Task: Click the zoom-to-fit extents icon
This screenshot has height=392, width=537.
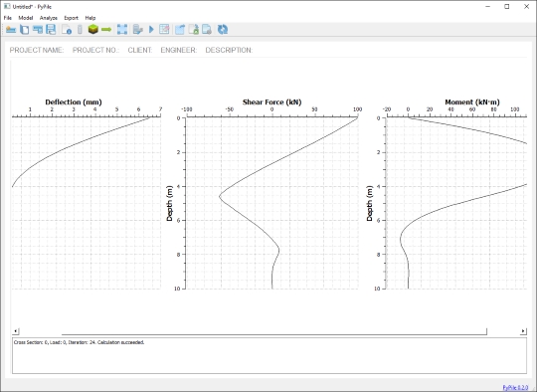Action: pos(122,30)
